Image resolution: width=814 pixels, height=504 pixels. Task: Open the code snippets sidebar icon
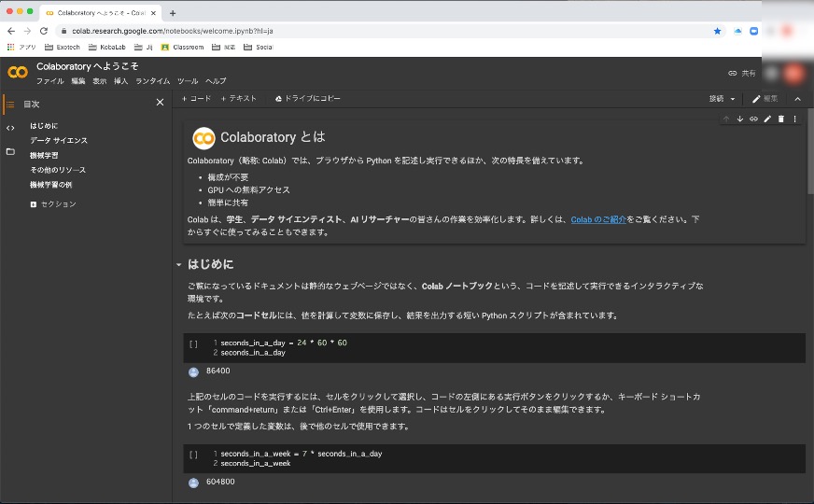(x=10, y=128)
